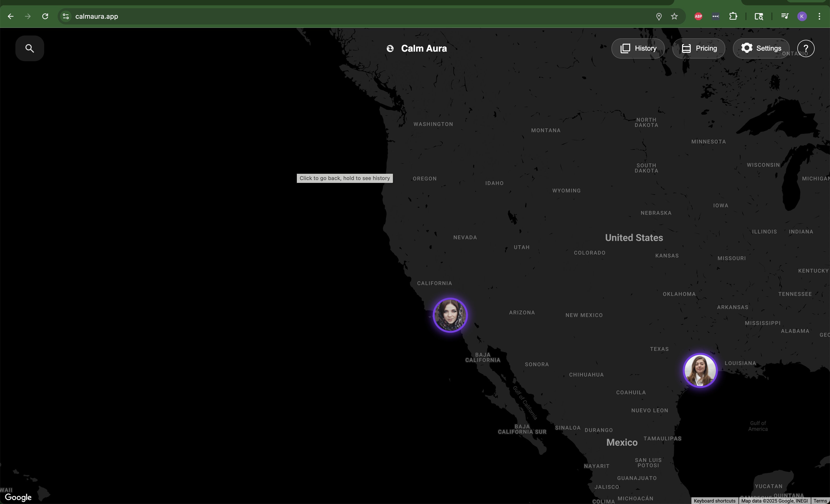The image size is (830, 504).
Task: Select the avatar marker near Louisiana
Action: tap(700, 370)
